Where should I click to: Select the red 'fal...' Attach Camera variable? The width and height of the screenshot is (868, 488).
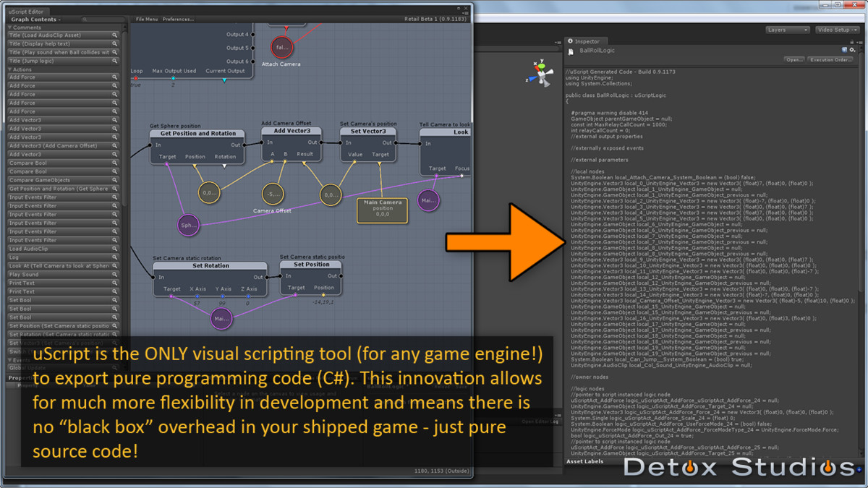[281, 47]
